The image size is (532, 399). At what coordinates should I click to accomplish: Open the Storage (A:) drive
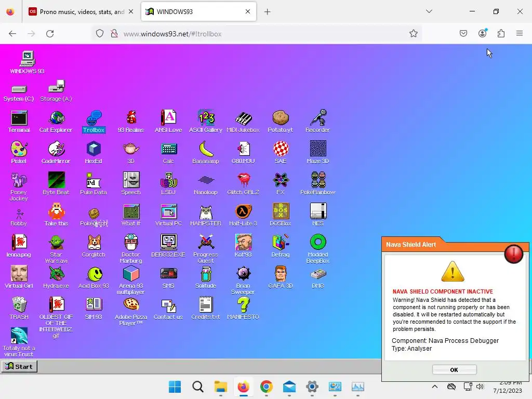pos(56,91)
